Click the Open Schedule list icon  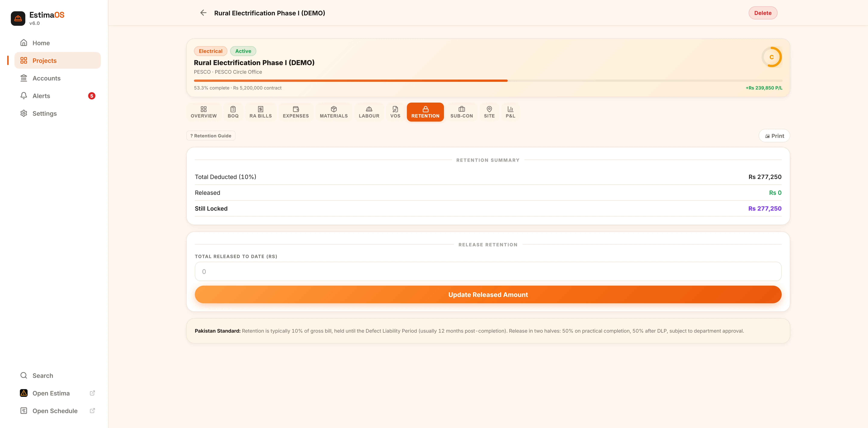pos(24,411)
